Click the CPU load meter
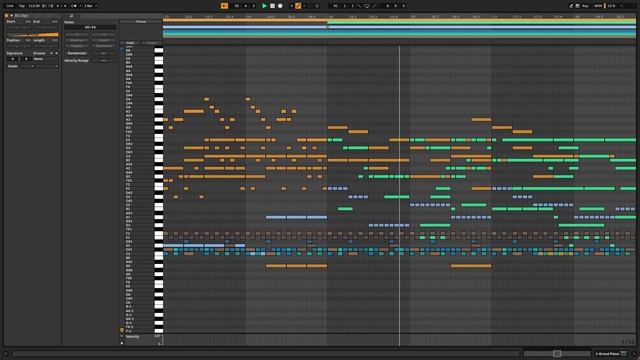The image size is (640, 360). [x=611, y=6]
